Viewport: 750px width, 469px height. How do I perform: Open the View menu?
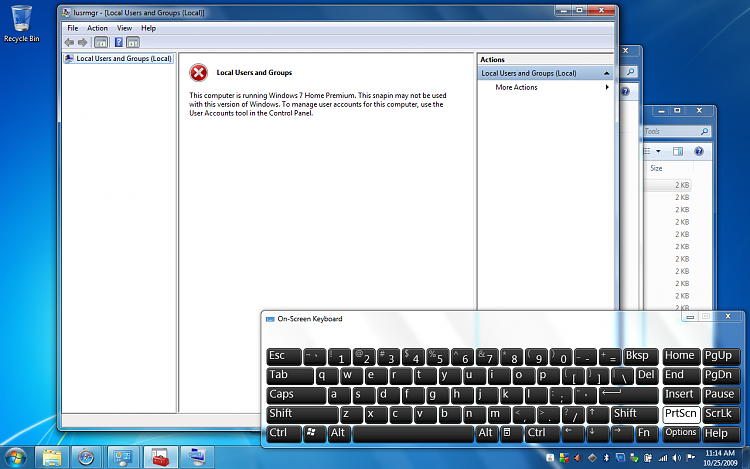click(x=124, y=28)
